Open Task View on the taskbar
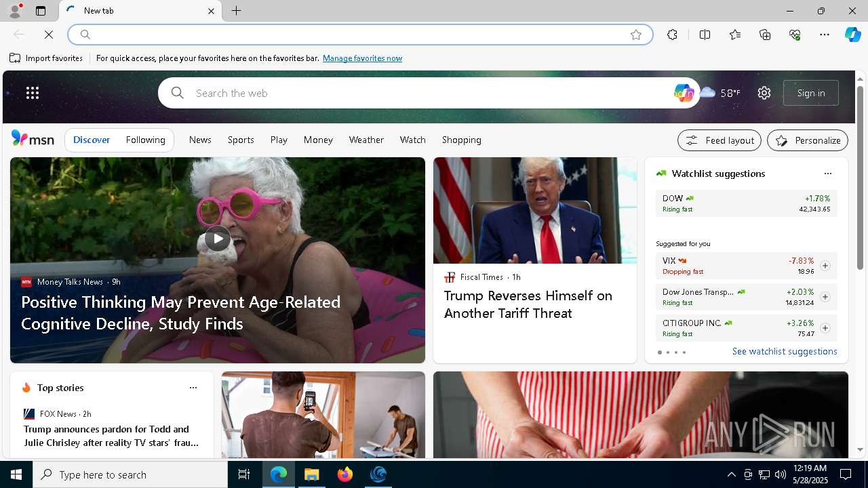The height and width of the screenshot is (488, 868). tap(244, 474)
